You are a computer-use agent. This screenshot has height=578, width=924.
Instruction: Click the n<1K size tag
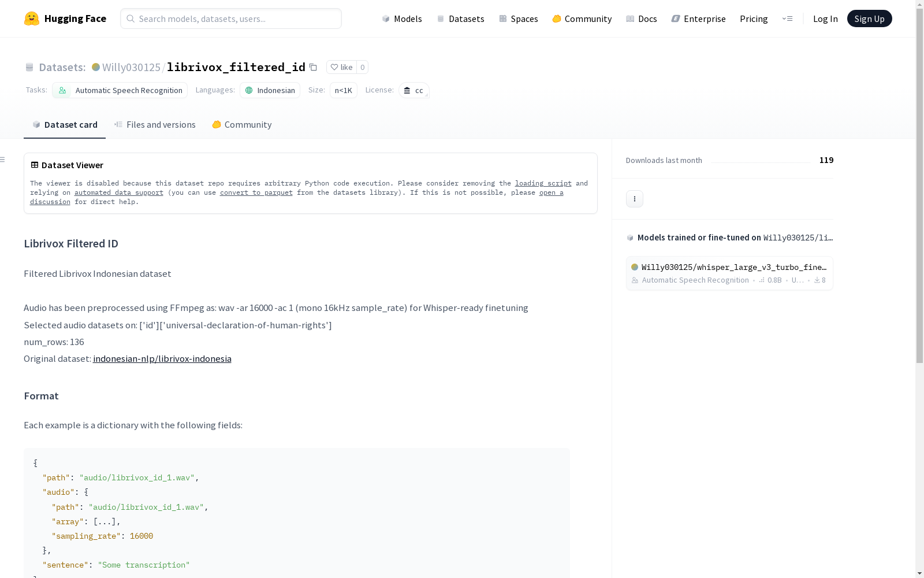(344, 90)
